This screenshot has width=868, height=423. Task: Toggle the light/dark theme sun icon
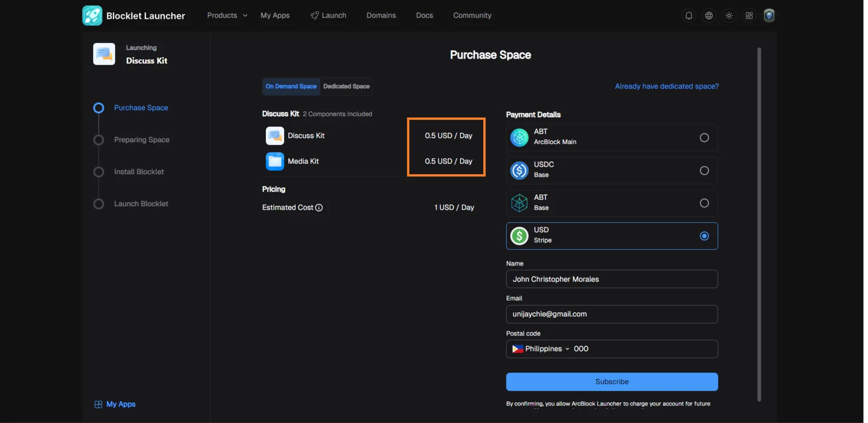coord(729,16)
